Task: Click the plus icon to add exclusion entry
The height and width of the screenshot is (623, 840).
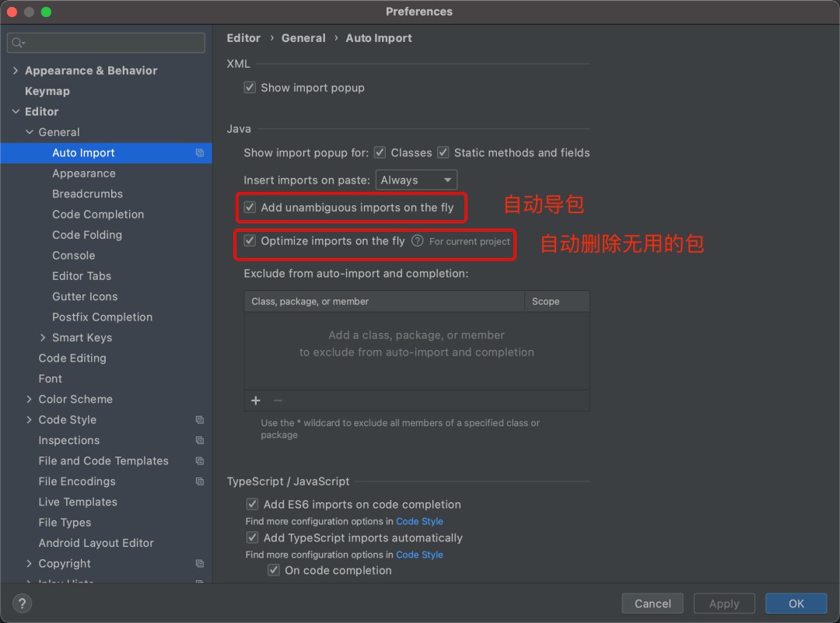Action: [255, 401]
